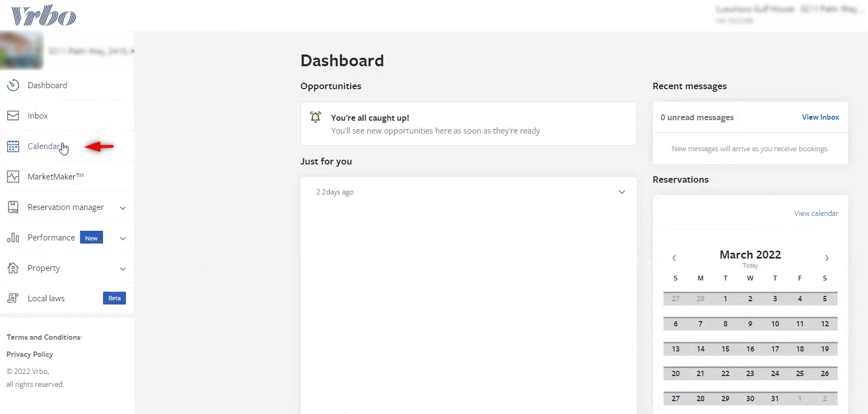Select March 15 on the calendar
Image resolution: width=868 pixels, height=414 pixels.
(x=725, y=349)
